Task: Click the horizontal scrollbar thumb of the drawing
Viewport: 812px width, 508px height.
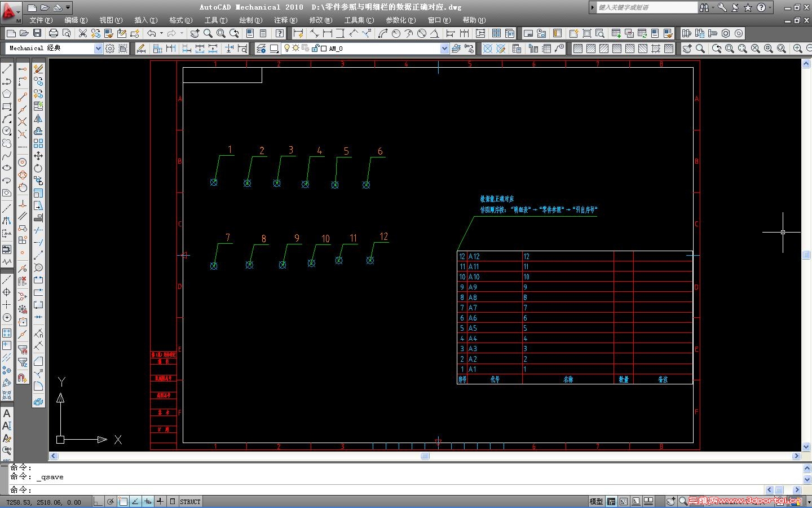Action: point(425,456)
